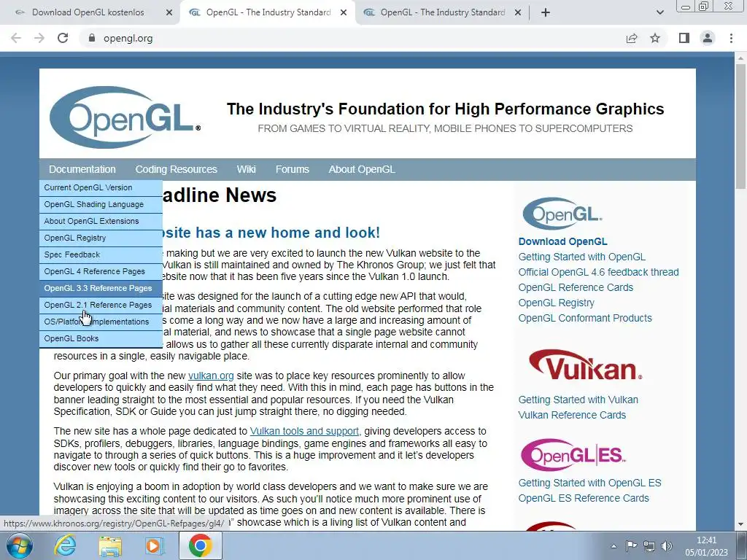Select Current OpenGL Version entry

click(x=101, y=187)
